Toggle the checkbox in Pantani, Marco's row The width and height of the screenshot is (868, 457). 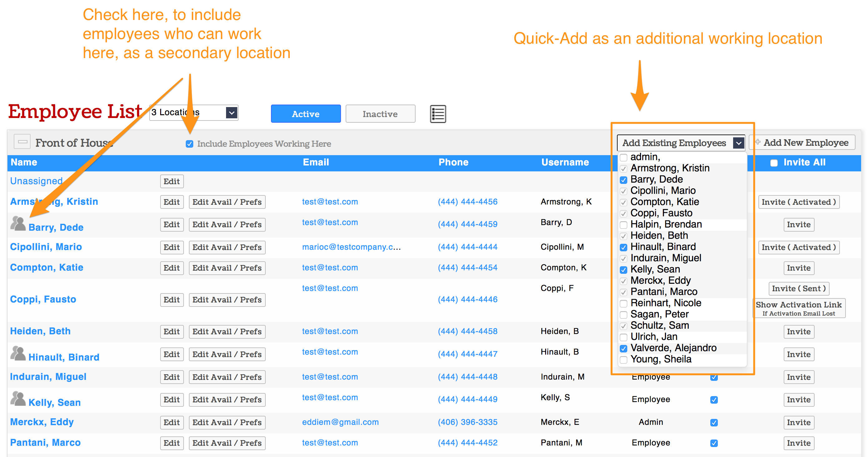(714, 443)
